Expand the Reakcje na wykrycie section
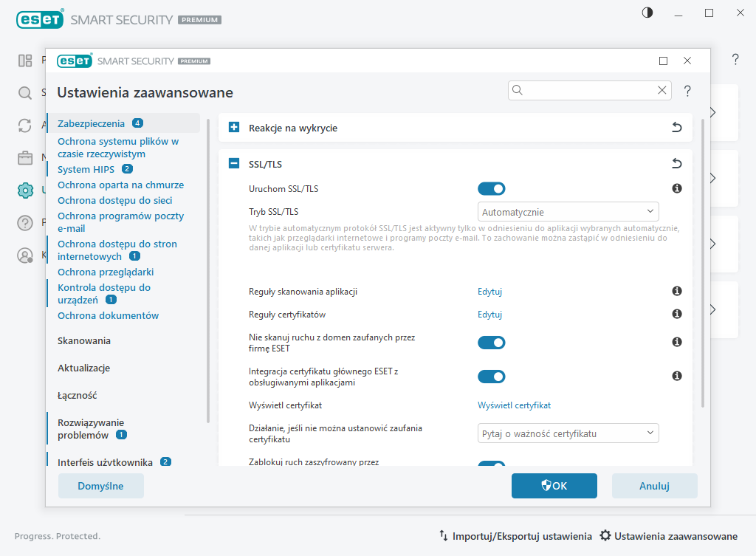 233,127
